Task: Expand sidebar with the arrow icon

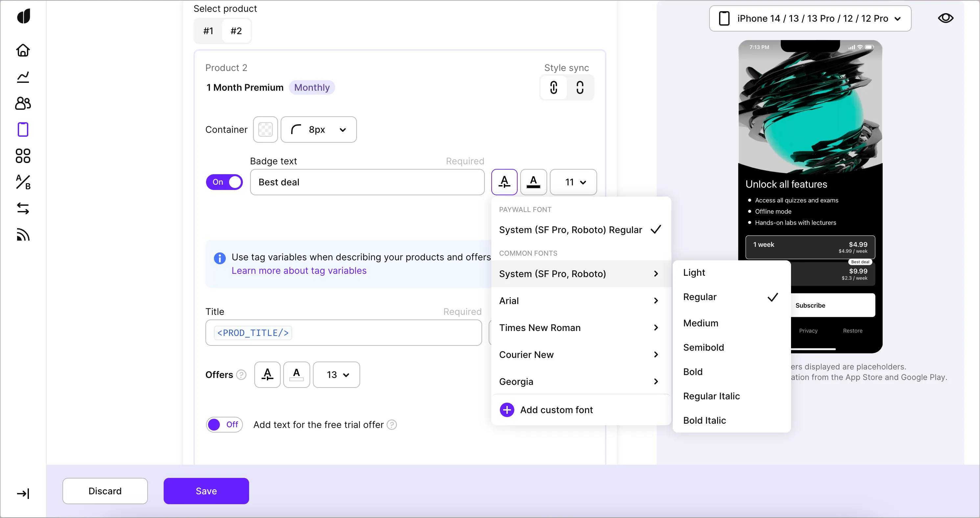Action: point(23,494)
